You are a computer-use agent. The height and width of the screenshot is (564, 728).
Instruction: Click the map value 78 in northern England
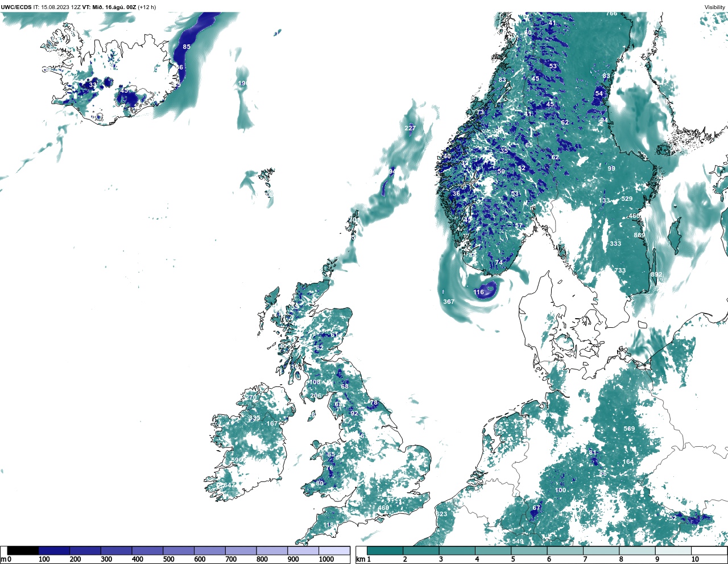coord(374,402)
